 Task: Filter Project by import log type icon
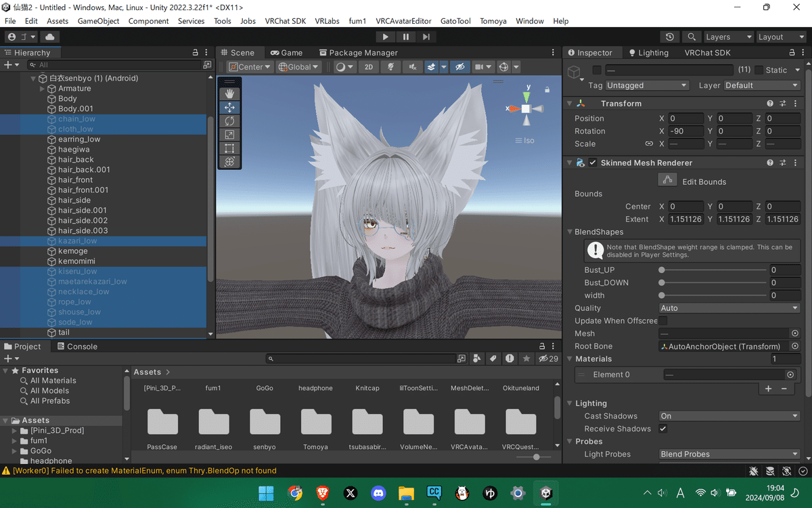[x=510, y=359]
